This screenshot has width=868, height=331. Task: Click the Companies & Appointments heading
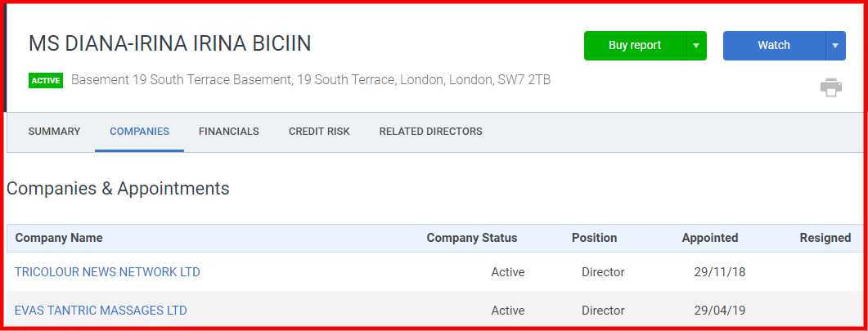coord(118,189)
